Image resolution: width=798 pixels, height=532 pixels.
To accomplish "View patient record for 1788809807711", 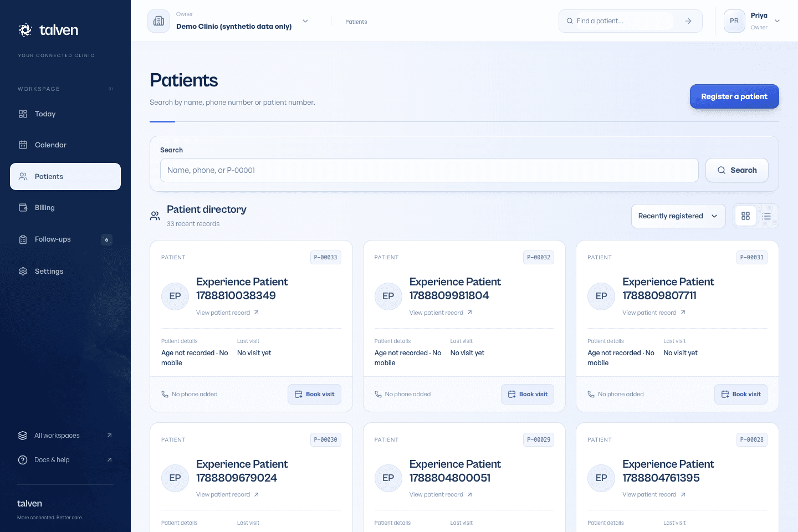I will click(654, 313).
